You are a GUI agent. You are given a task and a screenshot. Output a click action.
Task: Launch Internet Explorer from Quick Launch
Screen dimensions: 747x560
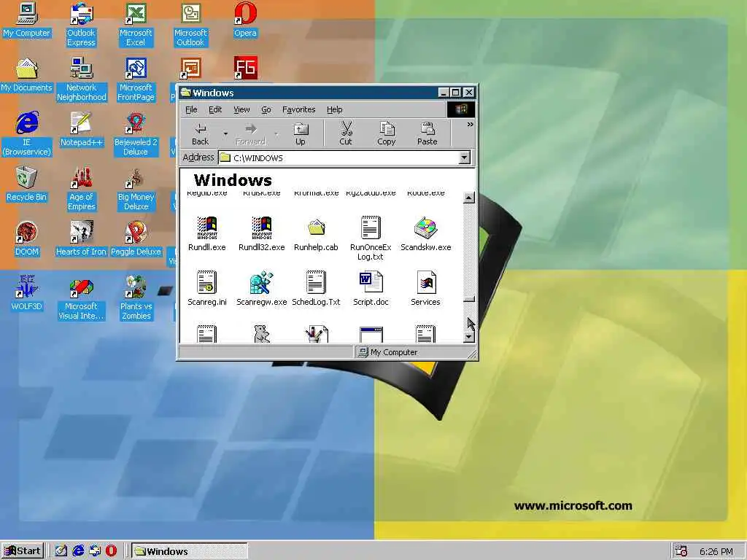pos(78,551)
